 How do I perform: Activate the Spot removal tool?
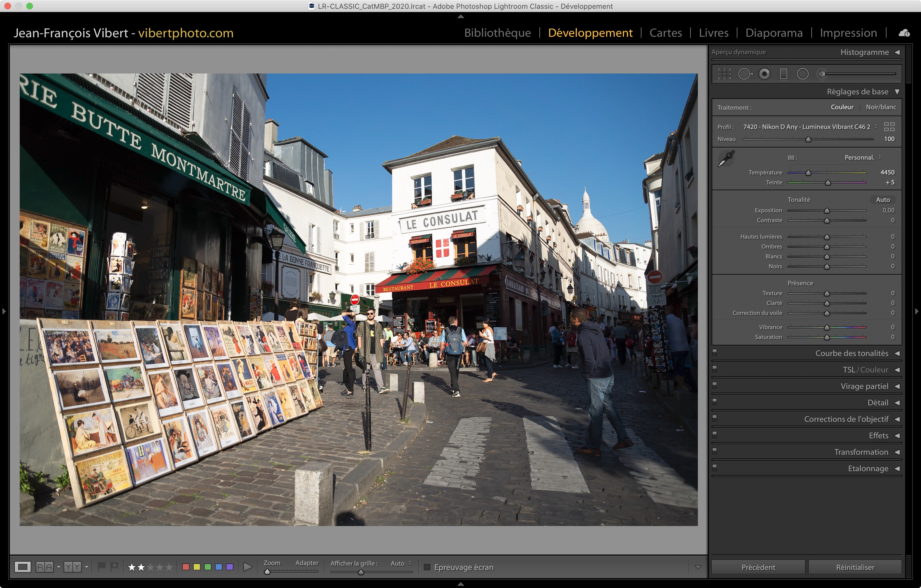(x=744, y=74)
